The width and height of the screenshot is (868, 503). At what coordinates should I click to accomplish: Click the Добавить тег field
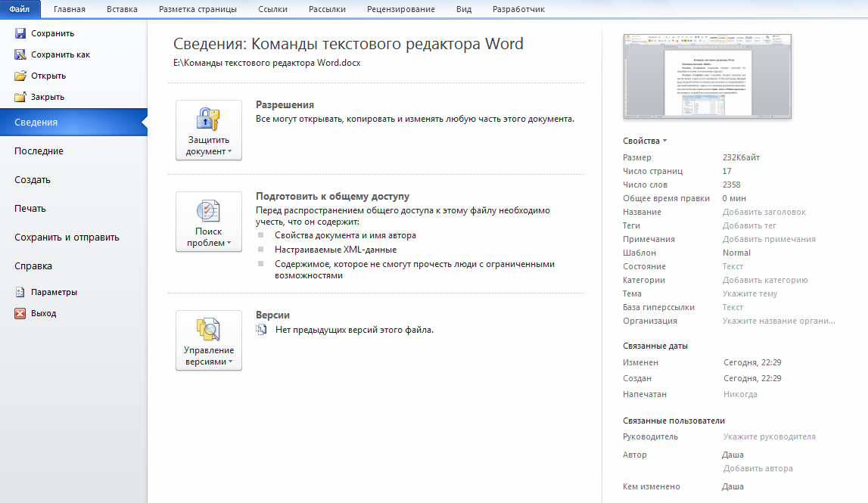tap(749, 225)
